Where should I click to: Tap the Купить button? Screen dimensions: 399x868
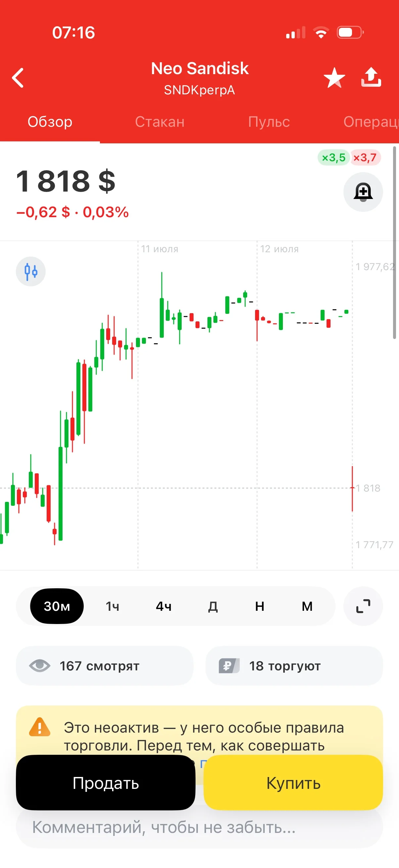click(x=293, y=782)
